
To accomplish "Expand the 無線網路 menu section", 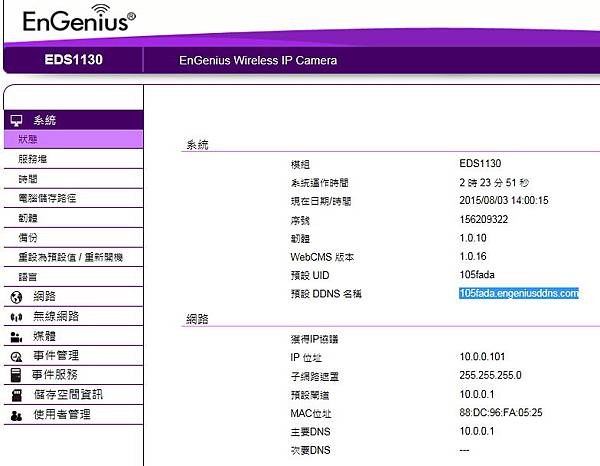I will [73, 316].
